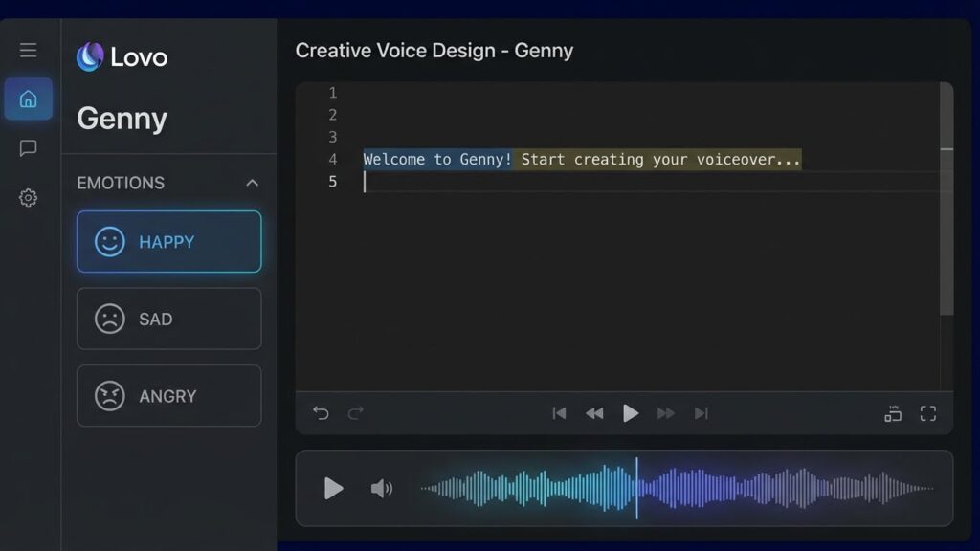
Task: Open the settings gear icon
Action: (28, 197)
